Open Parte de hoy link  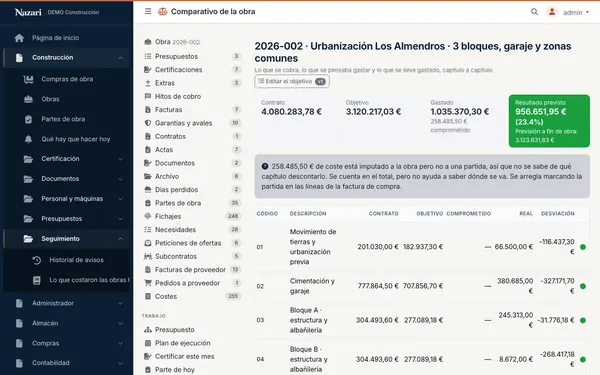point(174,370)
